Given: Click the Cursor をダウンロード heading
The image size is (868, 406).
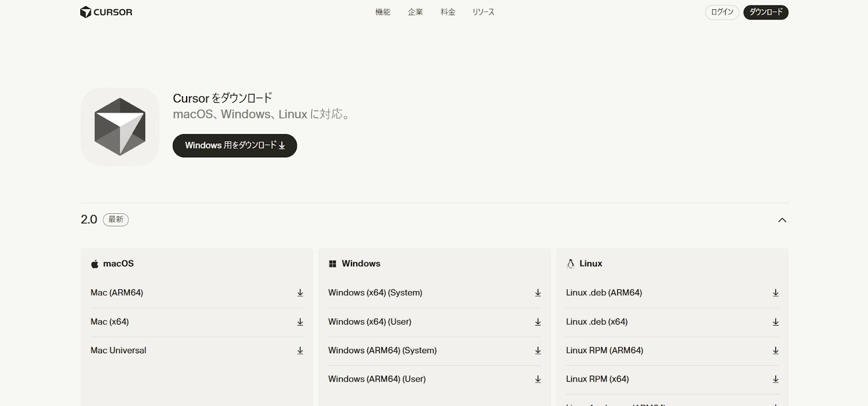Looking at the screenshot, I should point(222,98).
